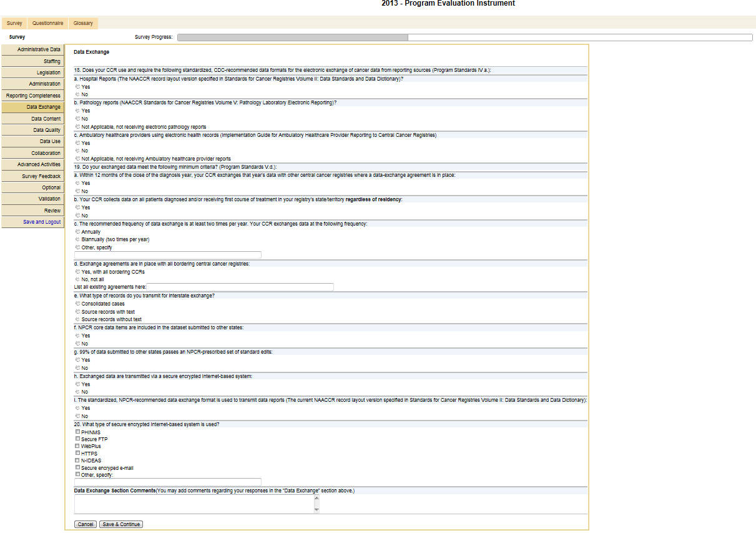
Task: Tick the N-IDEAS checkbox
Action: 77,461
